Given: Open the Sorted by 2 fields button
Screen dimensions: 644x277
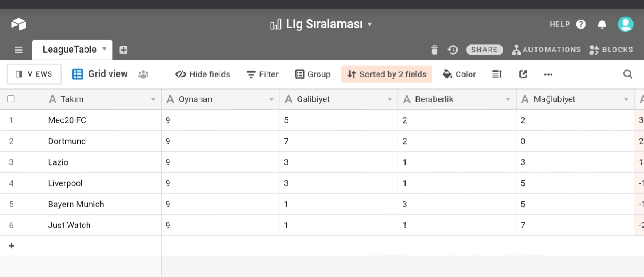Looking at the screenshot, I should tap(386, 74).
